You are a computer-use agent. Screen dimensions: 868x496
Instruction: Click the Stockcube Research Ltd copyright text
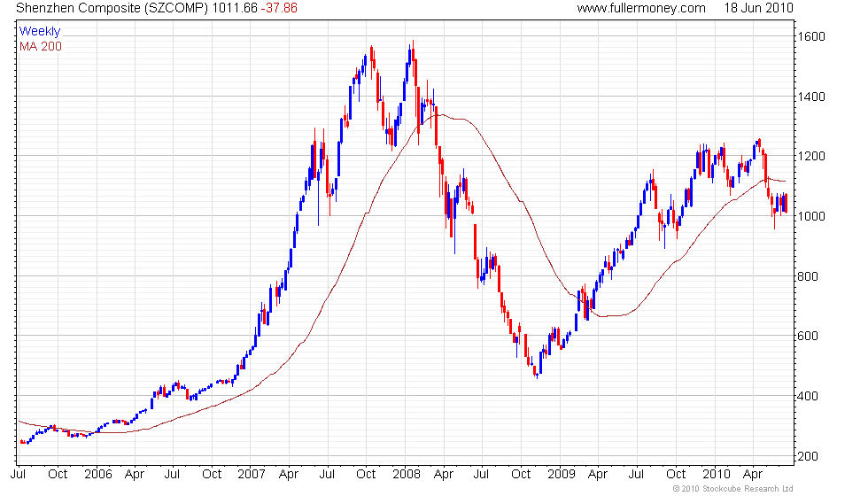[x=733, y=489]
